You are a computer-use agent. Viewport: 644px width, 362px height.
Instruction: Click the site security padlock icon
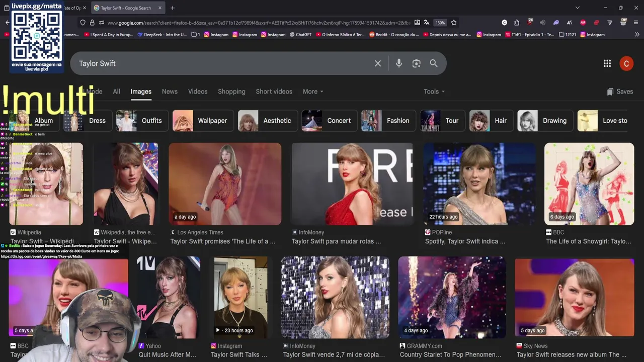92,23
